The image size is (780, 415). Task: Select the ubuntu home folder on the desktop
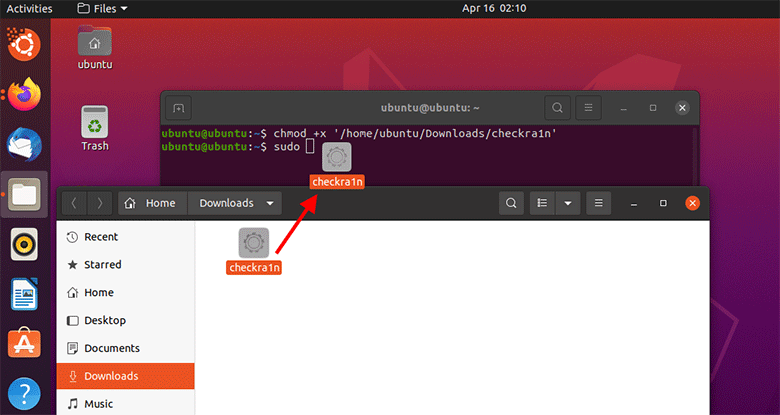click(95, 47)
